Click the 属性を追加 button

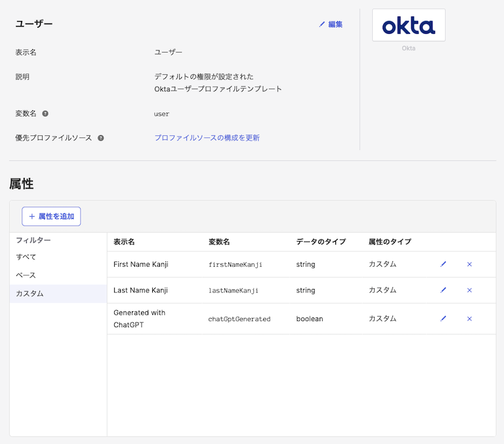coord(51,216)
